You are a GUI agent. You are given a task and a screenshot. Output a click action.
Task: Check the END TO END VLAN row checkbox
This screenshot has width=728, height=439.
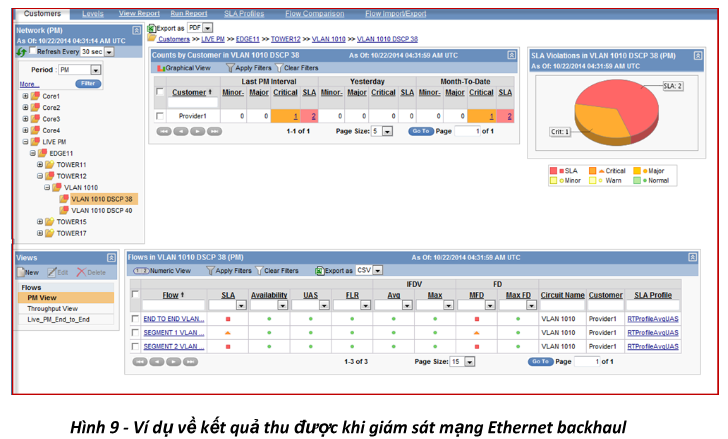coord(135,319)
